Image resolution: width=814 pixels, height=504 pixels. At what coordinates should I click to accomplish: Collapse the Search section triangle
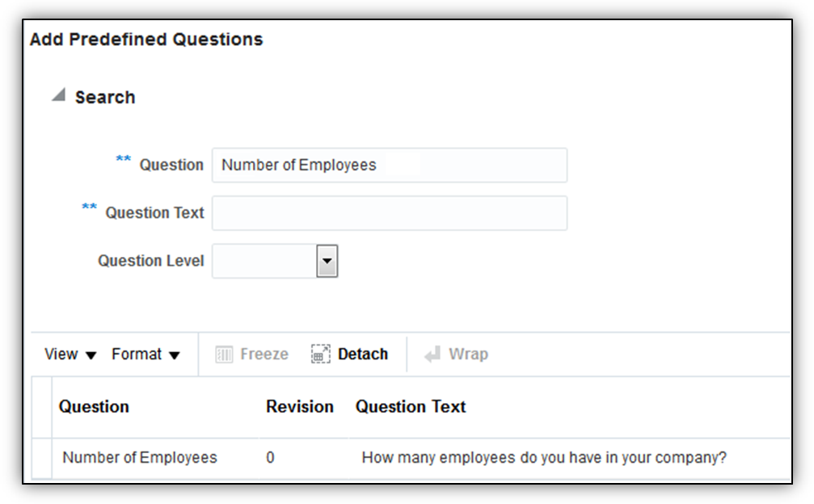[58, 95]
